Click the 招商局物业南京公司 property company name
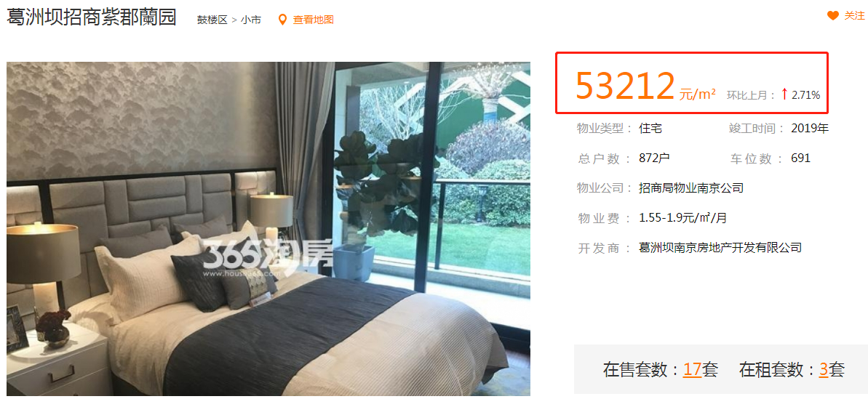This screenshot has width=868, height=399. (691, 188)
